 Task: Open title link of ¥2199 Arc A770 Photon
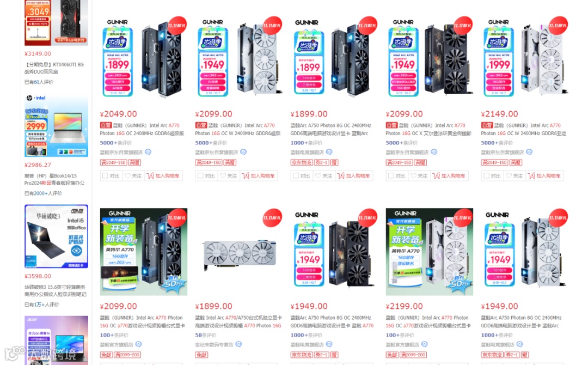click(428, 321)
